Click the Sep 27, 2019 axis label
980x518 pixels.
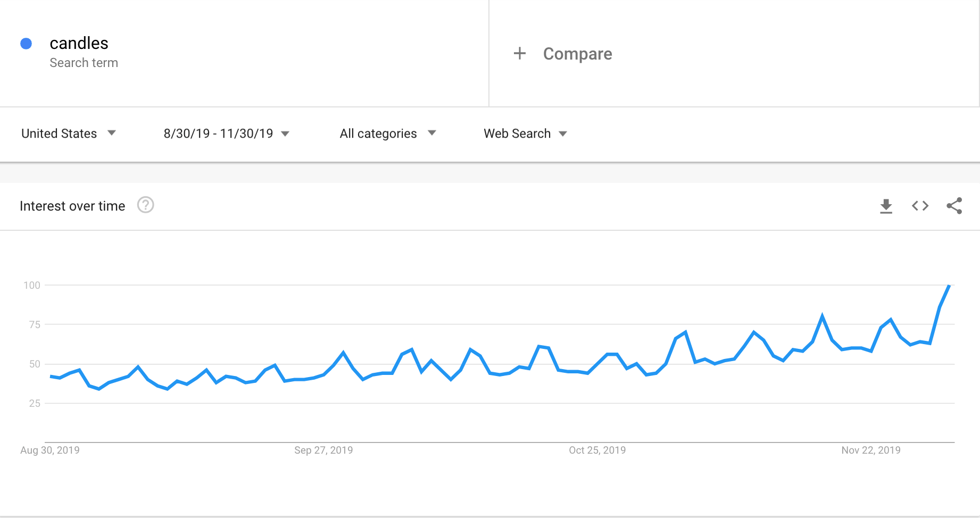[323, 450]
